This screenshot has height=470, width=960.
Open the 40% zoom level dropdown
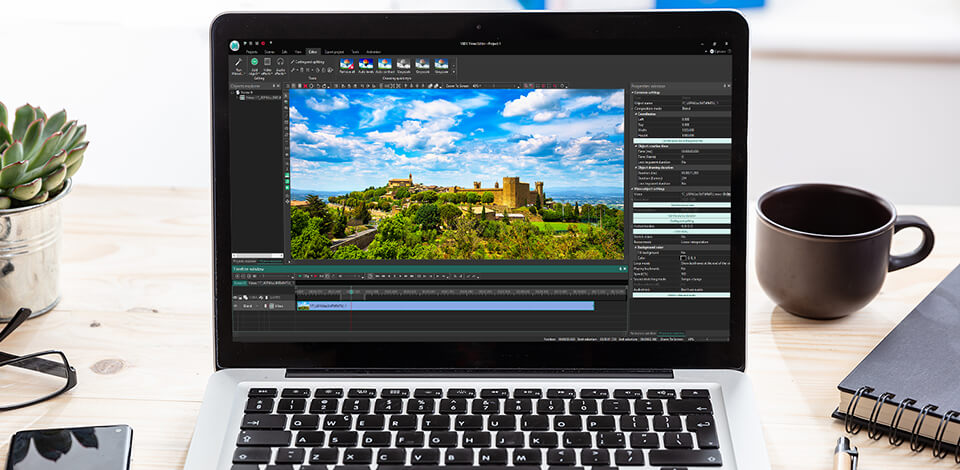click(476, 86)
